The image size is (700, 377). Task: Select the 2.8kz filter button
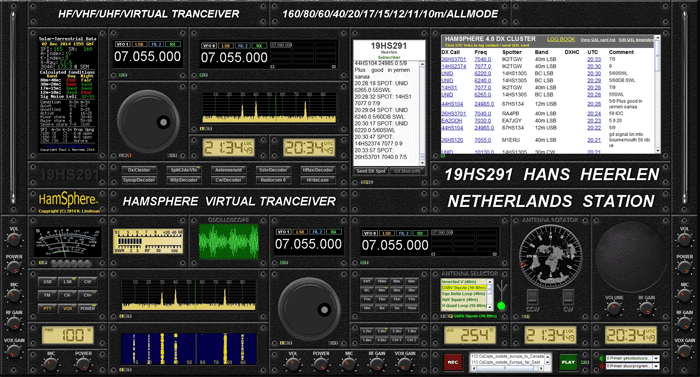(382, 331)
